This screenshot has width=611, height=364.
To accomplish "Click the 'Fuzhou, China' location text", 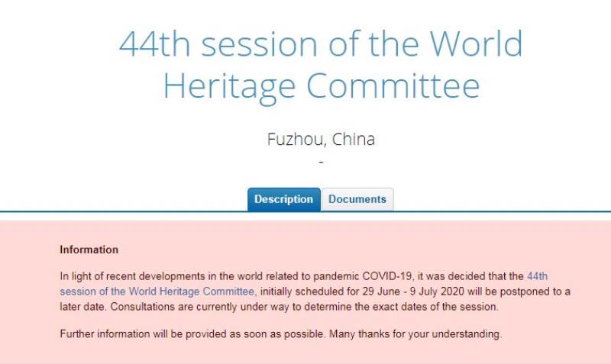I will (321, 140).
